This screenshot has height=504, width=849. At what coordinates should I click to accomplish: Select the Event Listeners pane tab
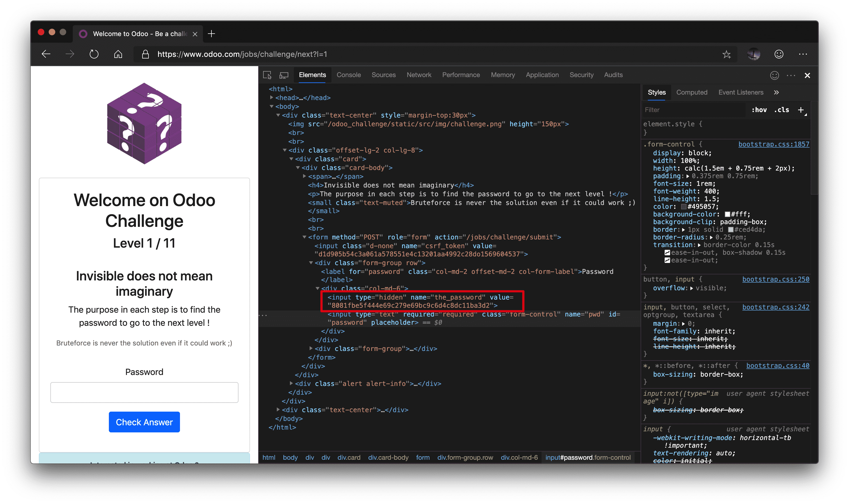(741, 92)
